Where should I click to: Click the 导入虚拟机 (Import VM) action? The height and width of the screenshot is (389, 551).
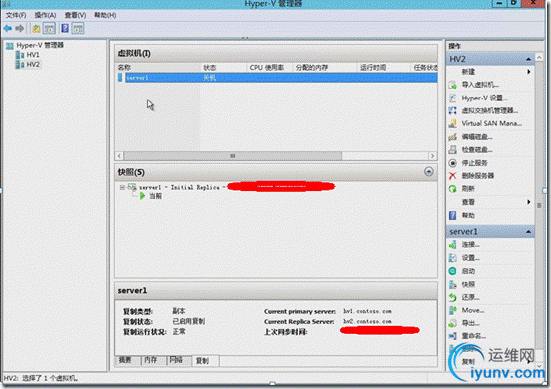click(x=480, y=85)
